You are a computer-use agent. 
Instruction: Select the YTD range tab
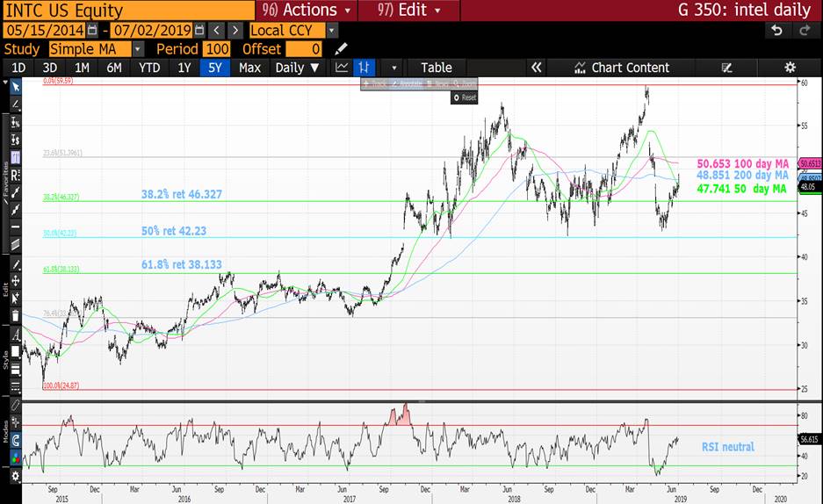click(149, 68)
